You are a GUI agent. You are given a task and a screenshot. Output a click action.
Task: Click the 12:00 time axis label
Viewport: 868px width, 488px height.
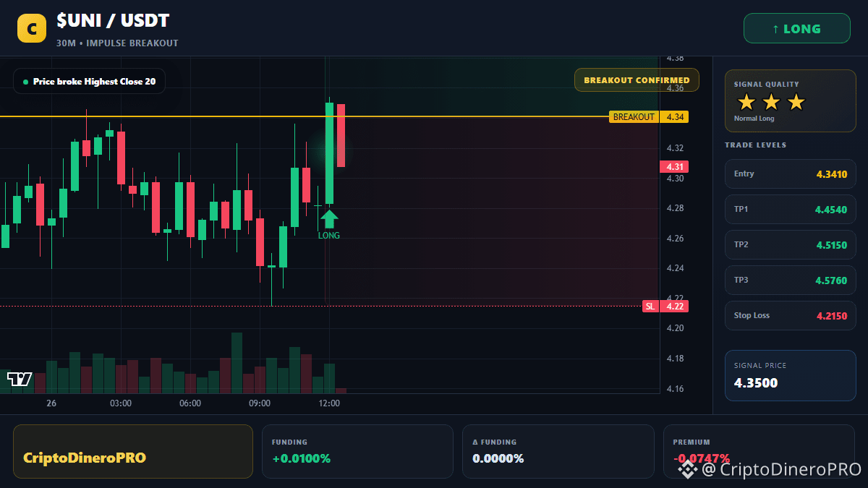329,403
